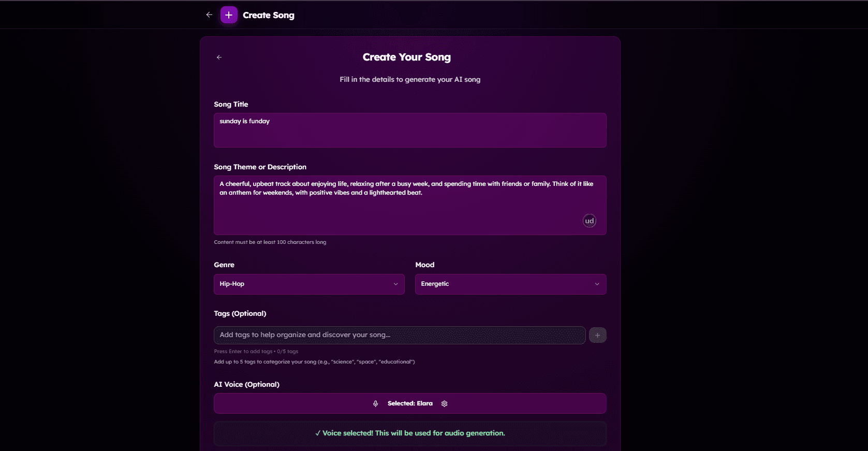The image size is (868, 451).
Task: Open the Genre dropdown showing Hip-Hop
Action: [x=308, y=284]
